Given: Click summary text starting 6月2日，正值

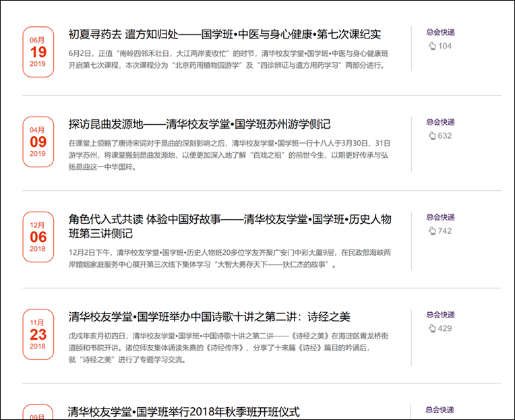Looking at the screenshot, I should (229, 59).
